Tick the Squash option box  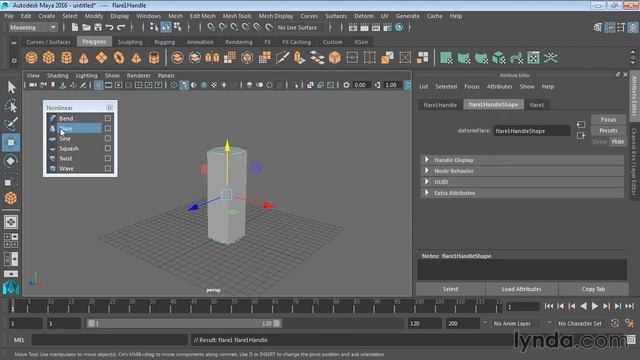point(108,148)
